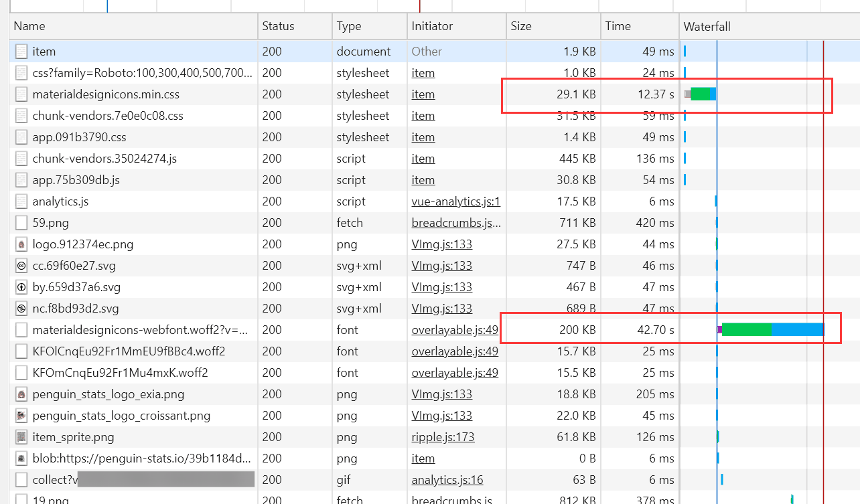The height and width of the screenshot is (504, 860).
Task: Select the blob:https://penguin-stats.io request row
Action: pyautogui.click(x=134, y=458)
